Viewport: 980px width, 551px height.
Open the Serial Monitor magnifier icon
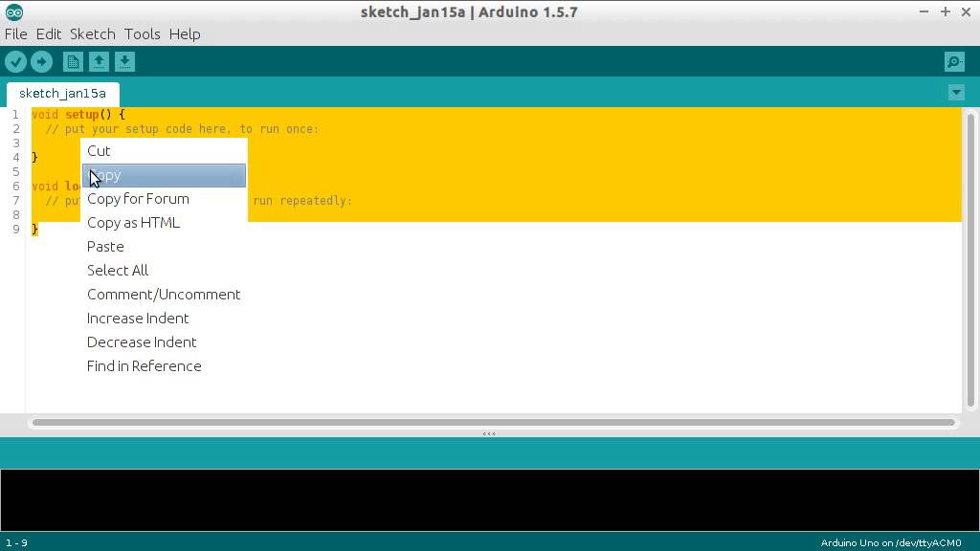point(954,62)
